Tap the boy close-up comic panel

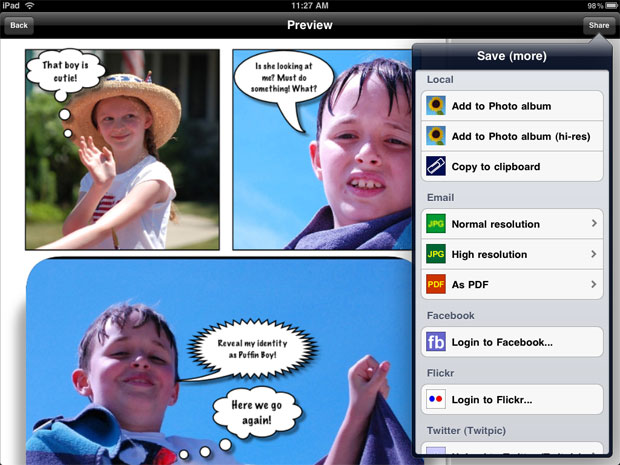point(322,149)
